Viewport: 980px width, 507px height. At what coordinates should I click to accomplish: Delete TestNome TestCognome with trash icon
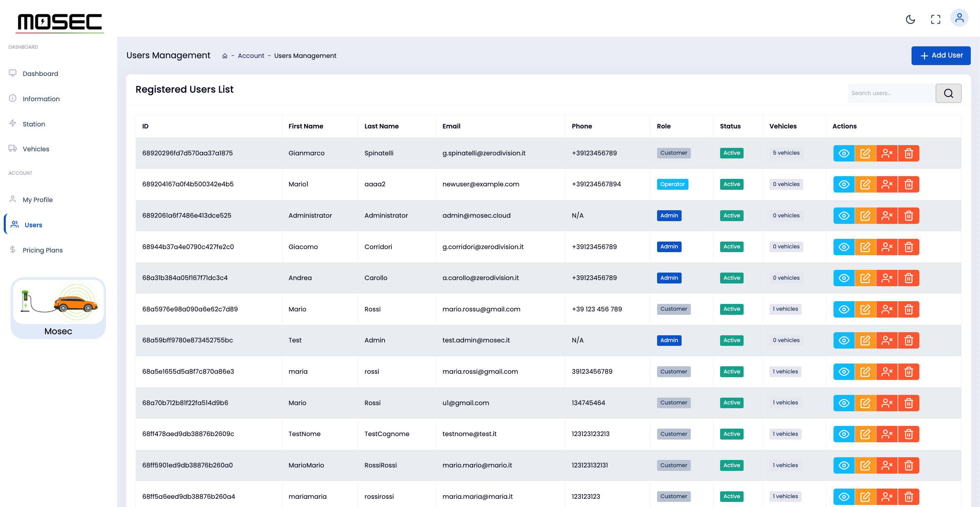pyautogui.click(x=908, y=434)
